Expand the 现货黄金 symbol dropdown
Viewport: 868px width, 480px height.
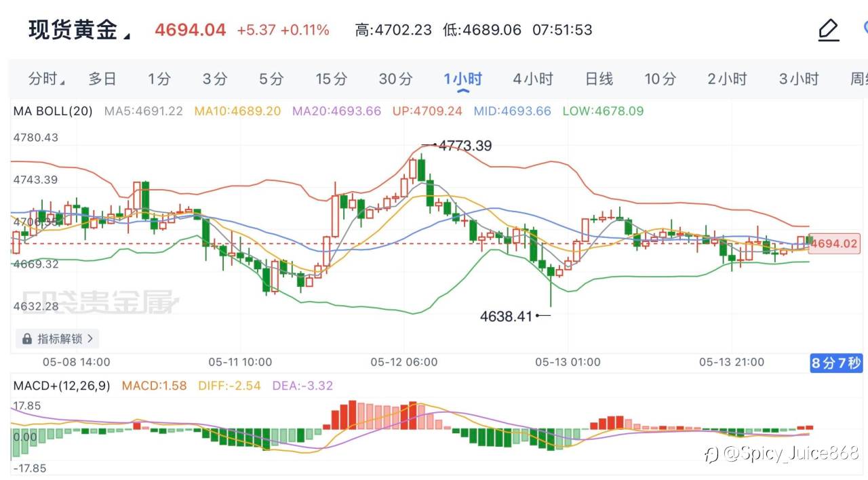126,36
